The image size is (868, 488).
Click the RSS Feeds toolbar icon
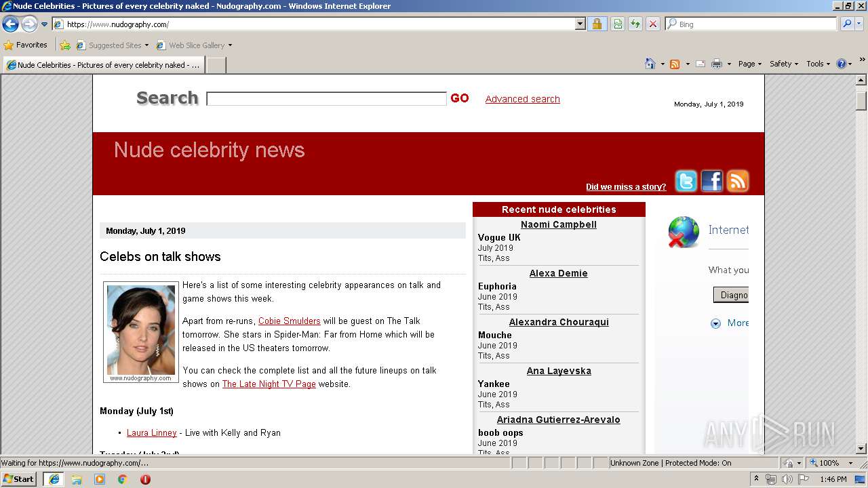point(675,64)
